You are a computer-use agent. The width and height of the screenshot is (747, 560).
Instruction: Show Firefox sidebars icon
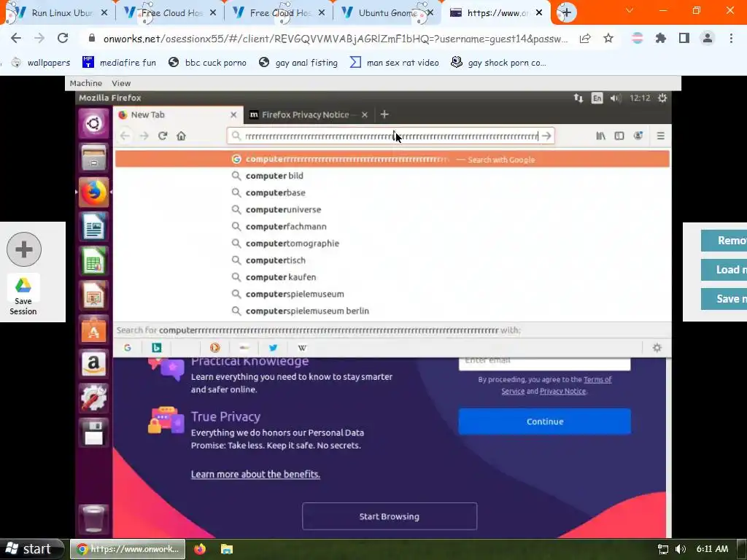click(x=619, y=136)
